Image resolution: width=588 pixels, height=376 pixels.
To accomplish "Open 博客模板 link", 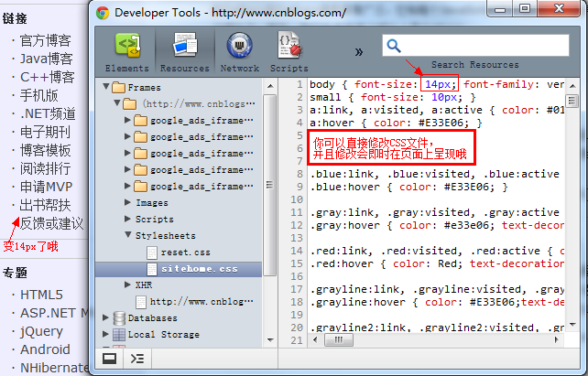I will click(x=45, y=151).
